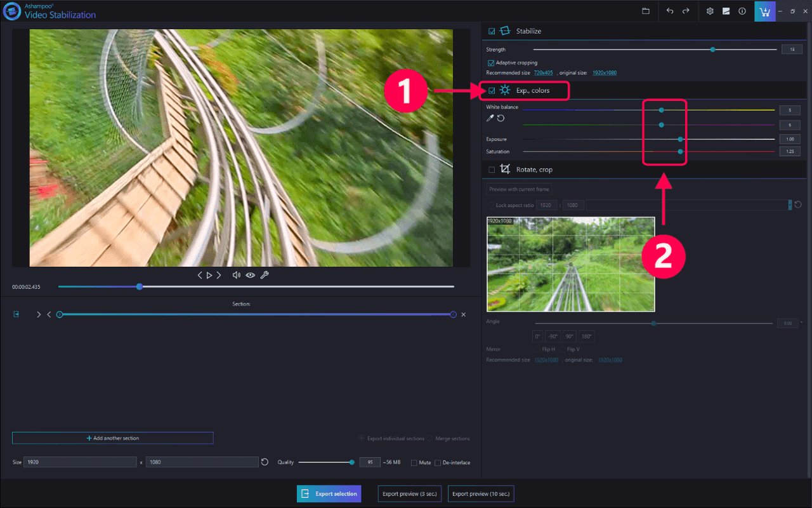The width and height of the screenshot is (812, 508).
Task: Open a video with the folder icon
Action: click(646, 11)
